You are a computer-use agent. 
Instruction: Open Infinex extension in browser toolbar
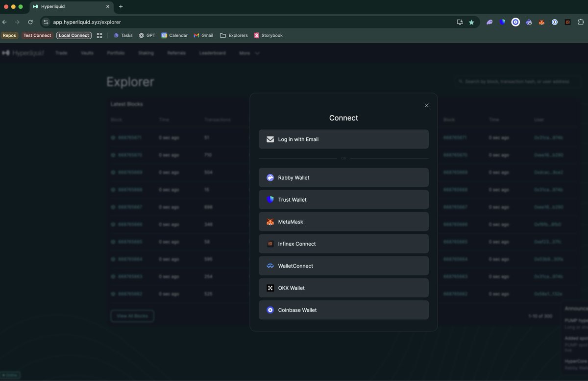click(568, 22)
